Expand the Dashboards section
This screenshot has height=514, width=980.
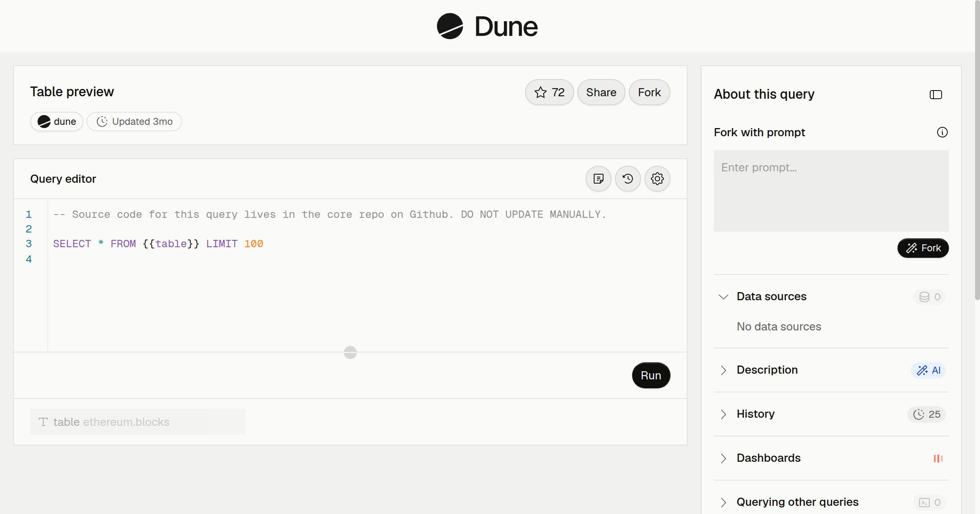click(723, 458)
